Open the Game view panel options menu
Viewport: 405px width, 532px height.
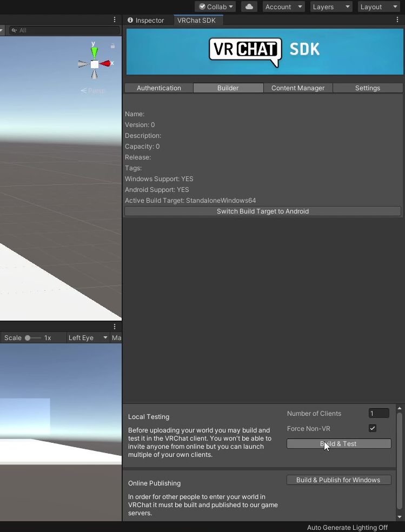(x=115, y=327)
